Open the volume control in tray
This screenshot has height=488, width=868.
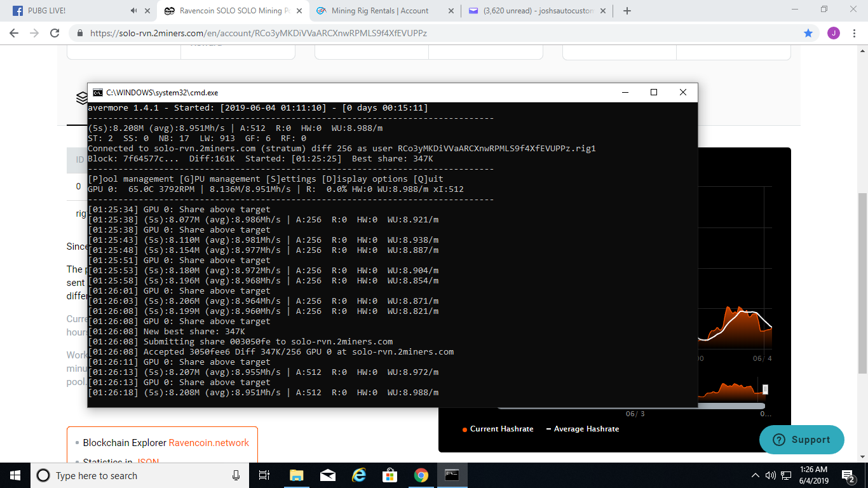click(x=771, y=475)
